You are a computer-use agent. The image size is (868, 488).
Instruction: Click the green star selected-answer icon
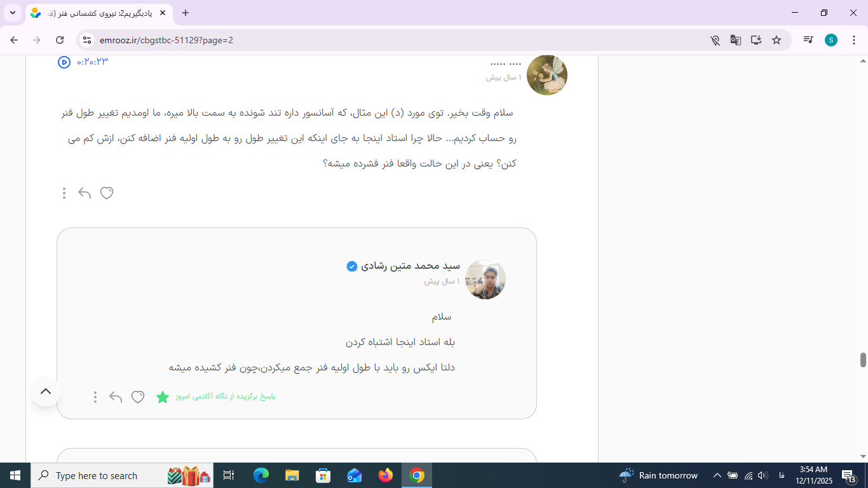[x=163, y=397]
